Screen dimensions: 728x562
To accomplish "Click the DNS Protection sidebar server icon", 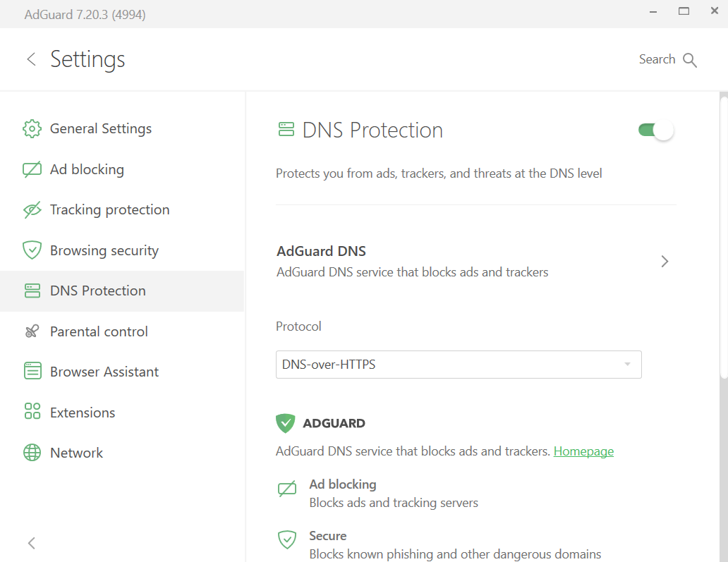I will click(32, 291).
